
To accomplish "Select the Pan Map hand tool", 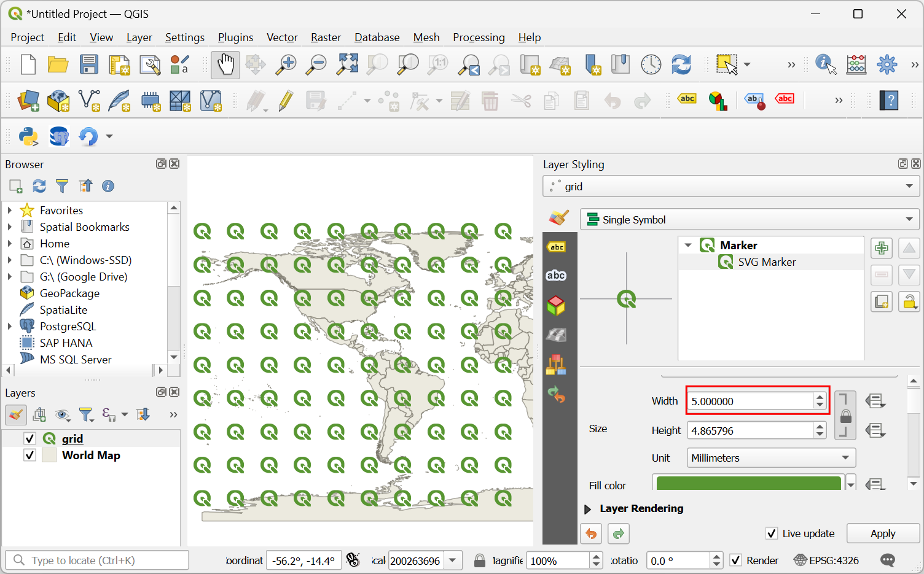I will (225, 64).
